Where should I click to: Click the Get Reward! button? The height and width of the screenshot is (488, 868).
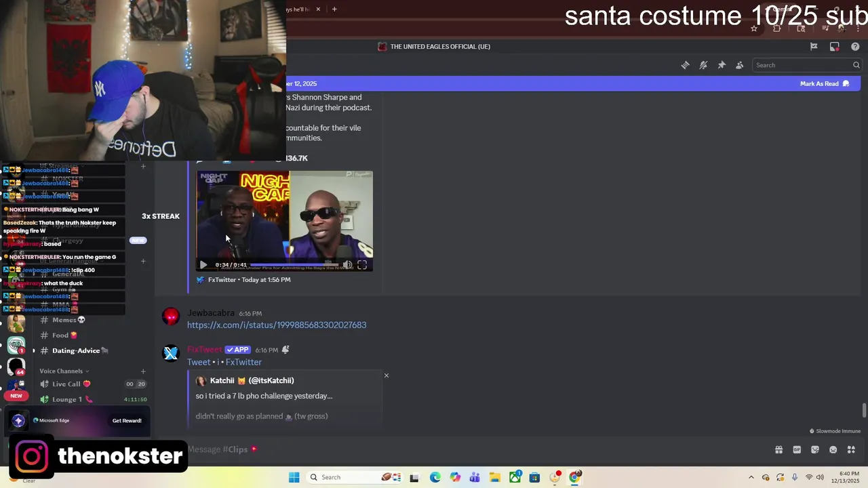click(x=127, y=421)
